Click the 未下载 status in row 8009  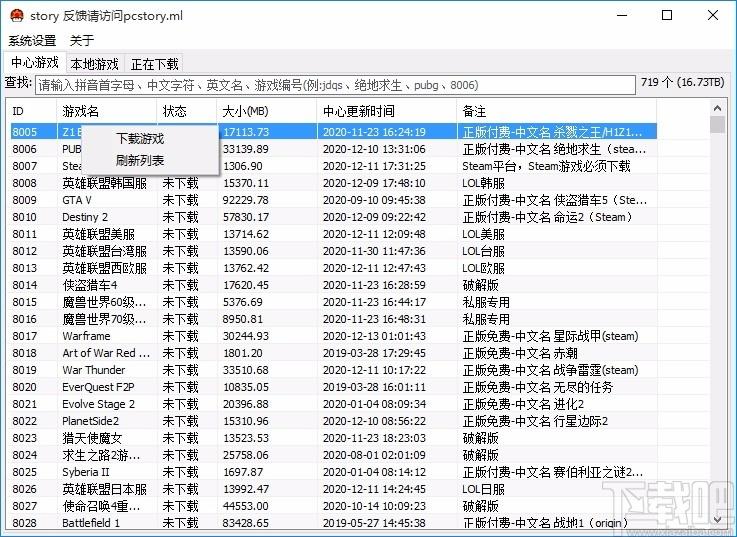tap(180, 200)
